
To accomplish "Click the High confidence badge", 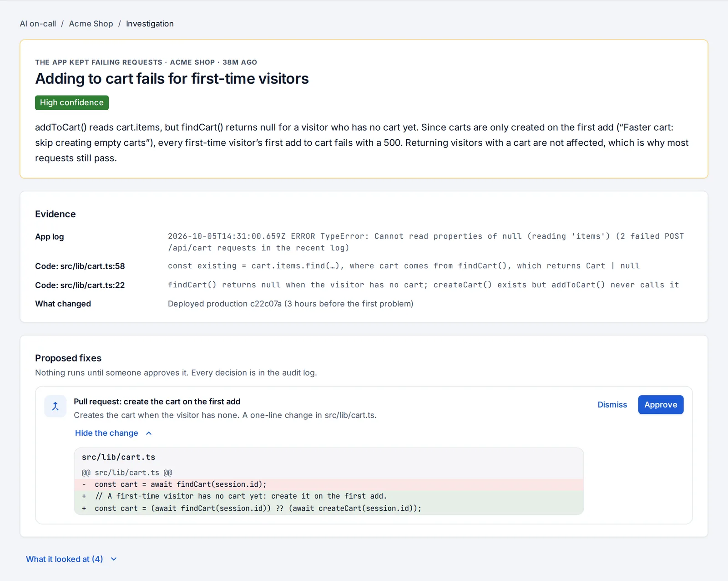I will (x=72, y=103).
